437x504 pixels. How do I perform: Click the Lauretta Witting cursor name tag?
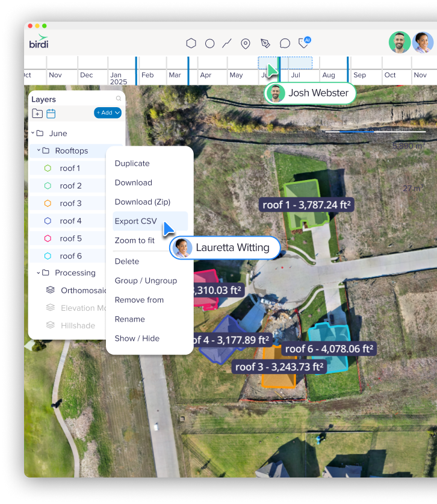[225, 247]
